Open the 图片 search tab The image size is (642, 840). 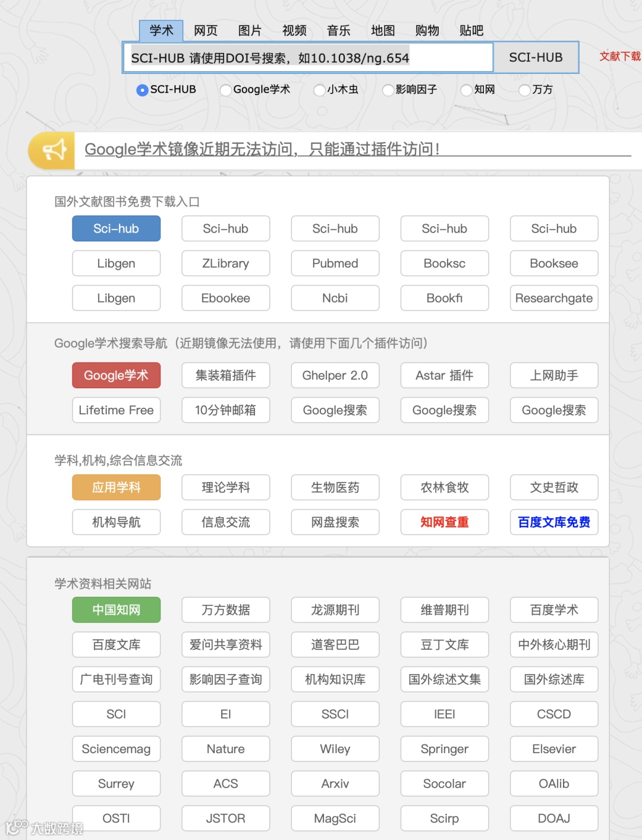coord(250,30)
